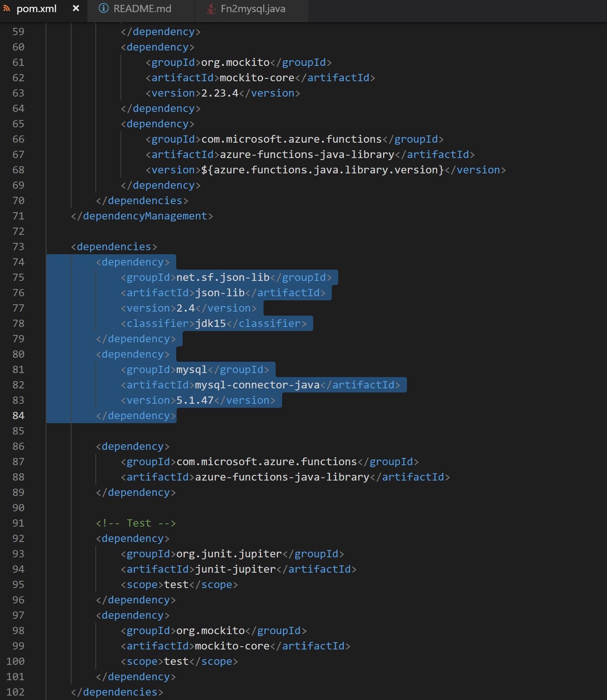Screen dimensions: 607x700
Task: Click net.sf.json-lib on line 75
Action: [x=223, y=277]
